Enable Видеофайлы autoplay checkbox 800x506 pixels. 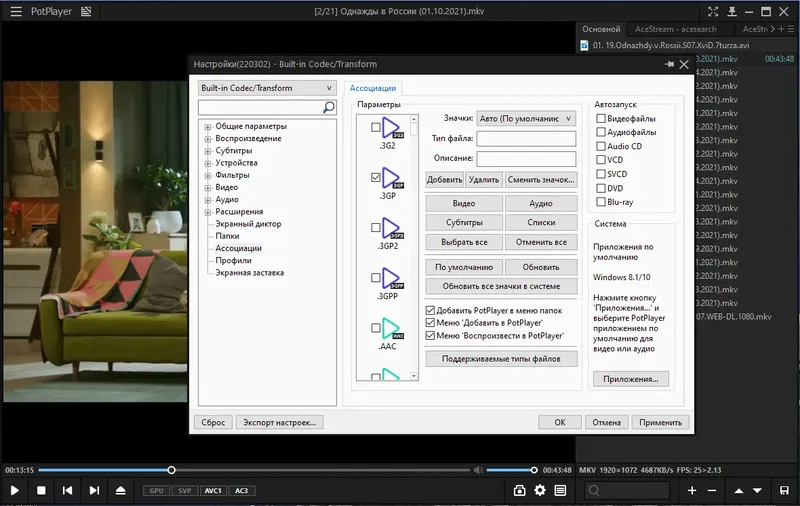coord(601,118)
